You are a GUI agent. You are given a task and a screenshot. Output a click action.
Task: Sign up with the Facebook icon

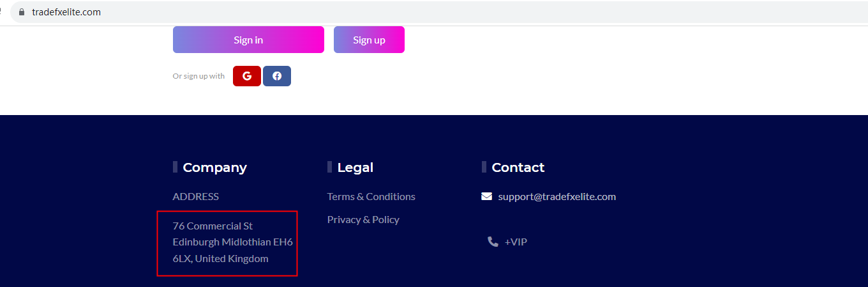pos(277,76)
